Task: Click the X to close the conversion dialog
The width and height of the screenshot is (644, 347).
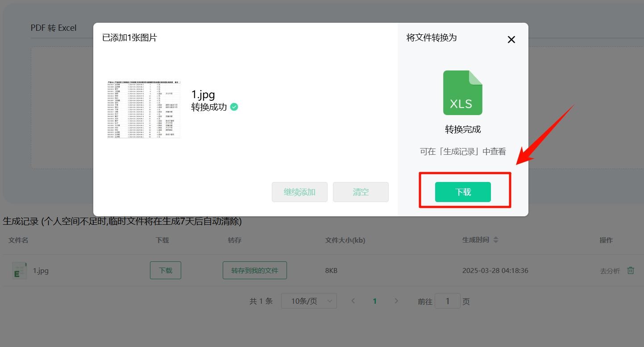Action: (511, 39)
